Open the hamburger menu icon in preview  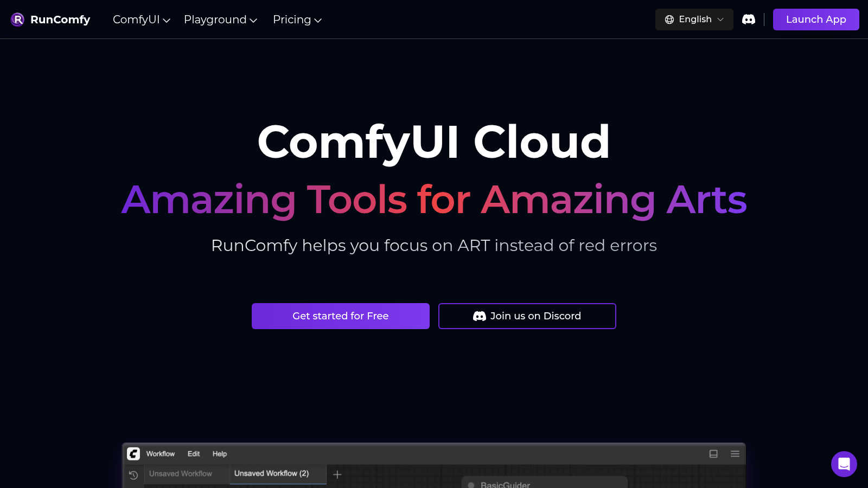(735, 454)
